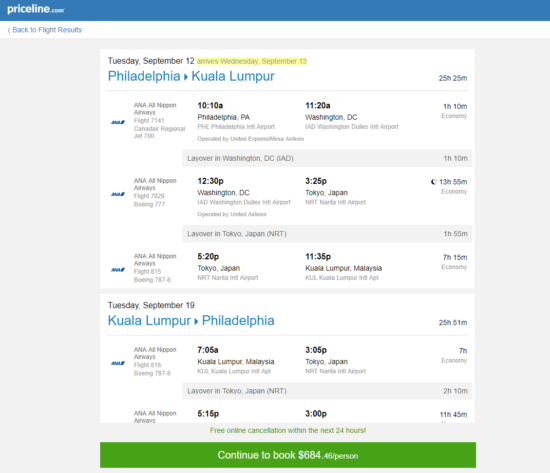Click the 11:35p Kuala Lumpur arrival time
The width and height of the screenshot is (550, 473).
tap(318, 257)
